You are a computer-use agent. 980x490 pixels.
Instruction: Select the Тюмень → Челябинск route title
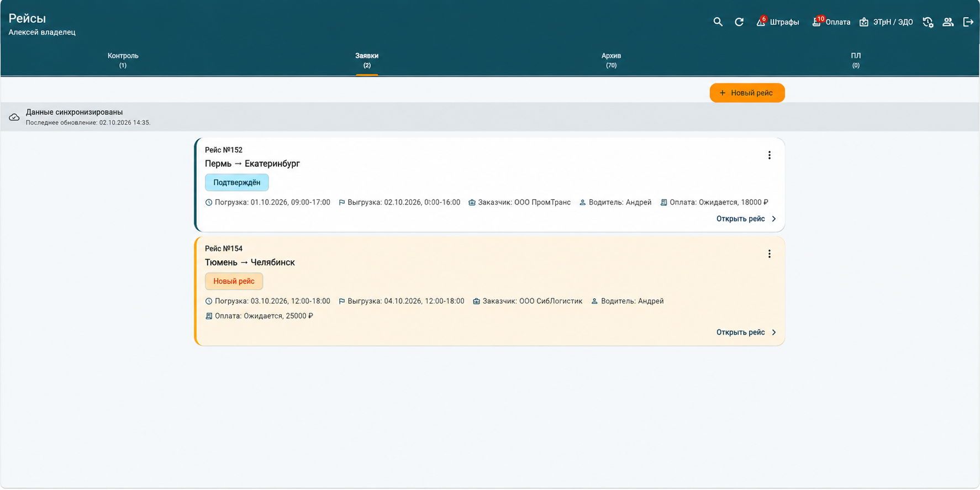coord(250,262)
